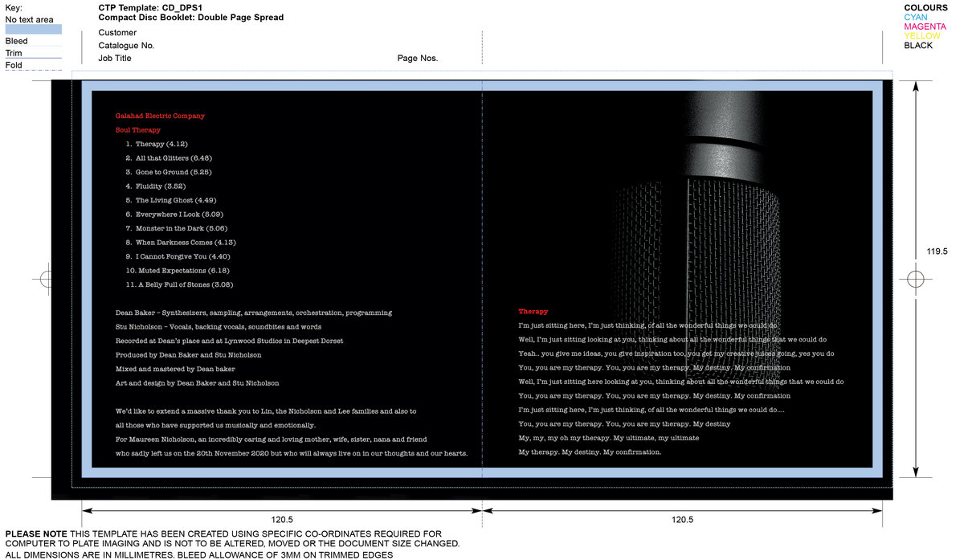The height and width of the screenshot is (560, 964).
Task: Click the 119.5 height dimension label
Action: (x=937, y=251)
